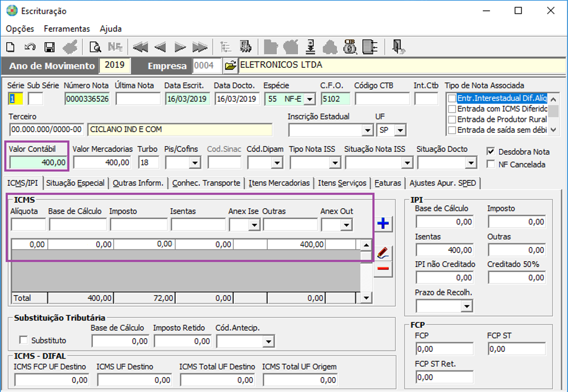Open company lookup folder icon beside Empresa
The image size is (568, 392).
point(230,65)
